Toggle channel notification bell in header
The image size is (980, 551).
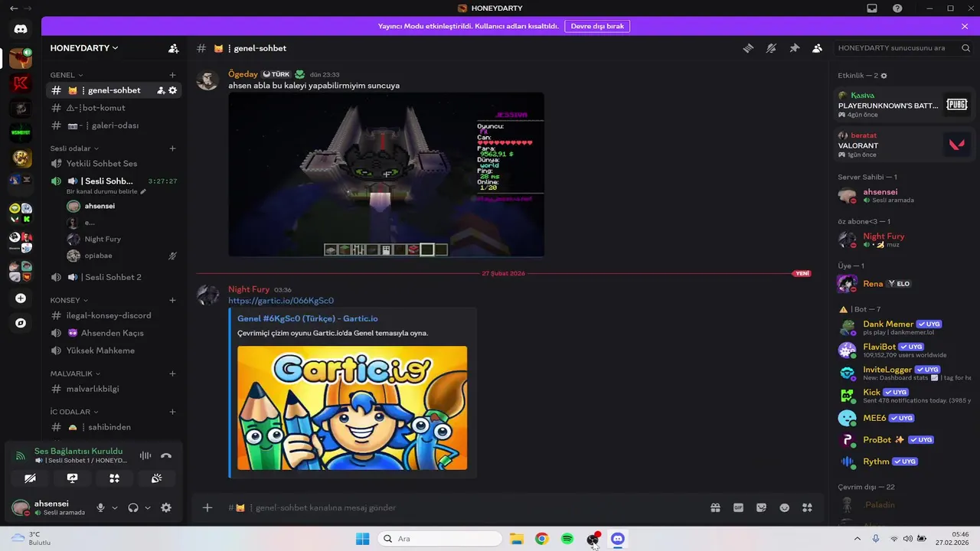pyautogui.click(x=771, y=48)
